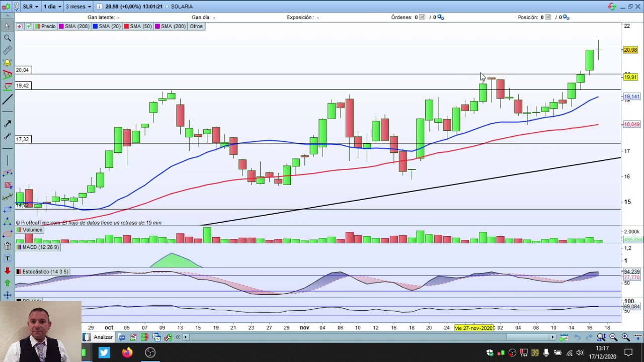Select the vertical line tool

[x=7, y=160]
